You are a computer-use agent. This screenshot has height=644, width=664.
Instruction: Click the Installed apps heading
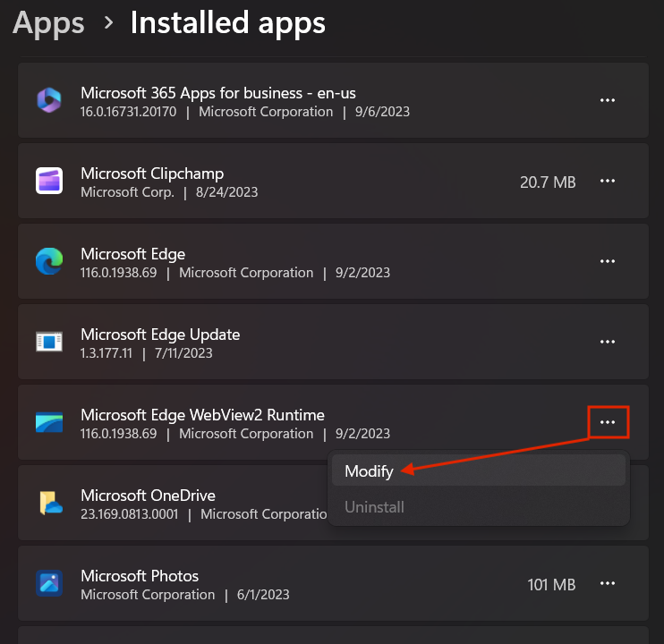click(x=228, y=23)
